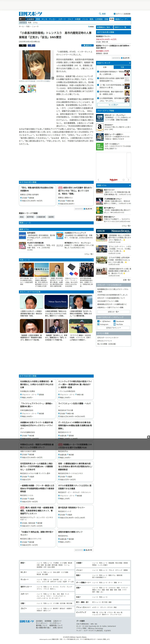
Task: Click the Rakuten ad info icon
Action: [123, 180]
